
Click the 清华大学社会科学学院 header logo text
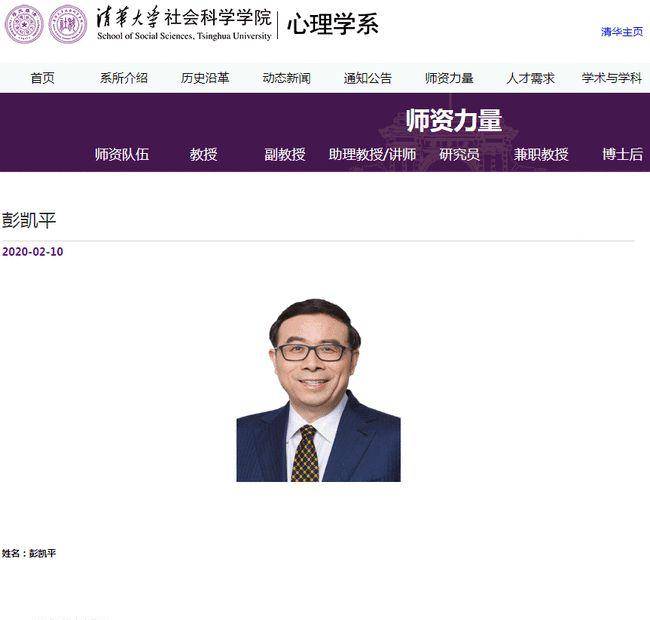click(184, 24)
